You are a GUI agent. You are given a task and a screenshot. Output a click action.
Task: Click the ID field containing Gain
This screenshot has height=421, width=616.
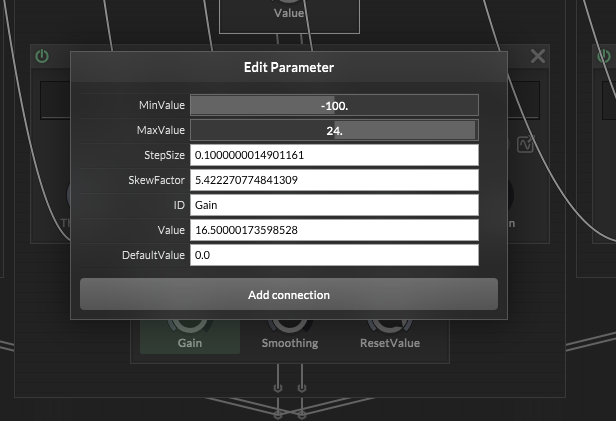[x=334, y=205]
